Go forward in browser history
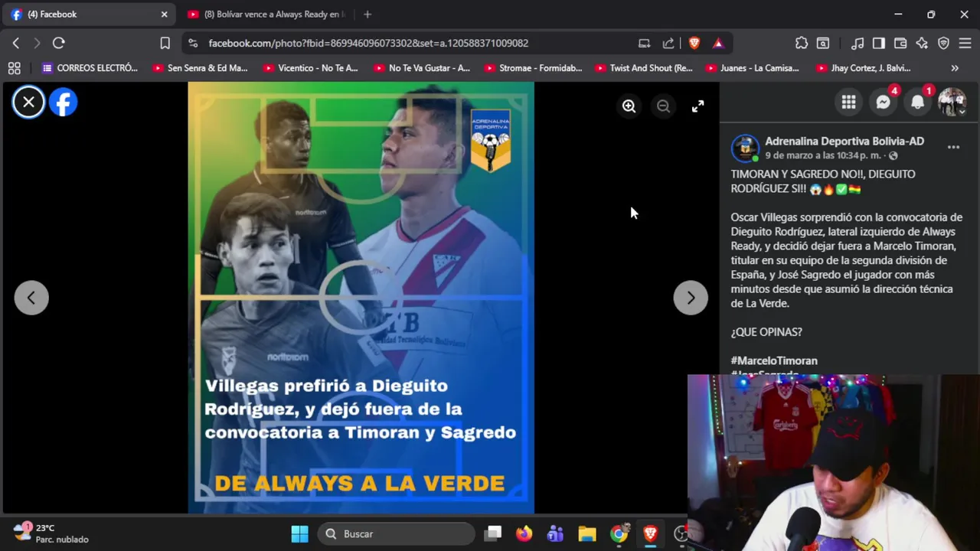The height and width of the screenshot is (551, 980). click(x=37, y=43)
